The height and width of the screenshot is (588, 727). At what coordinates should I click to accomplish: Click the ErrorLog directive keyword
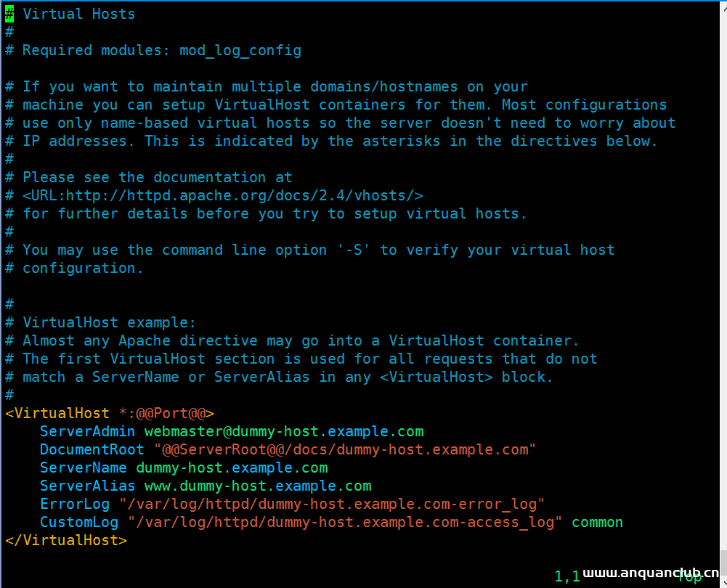[74, 504]
